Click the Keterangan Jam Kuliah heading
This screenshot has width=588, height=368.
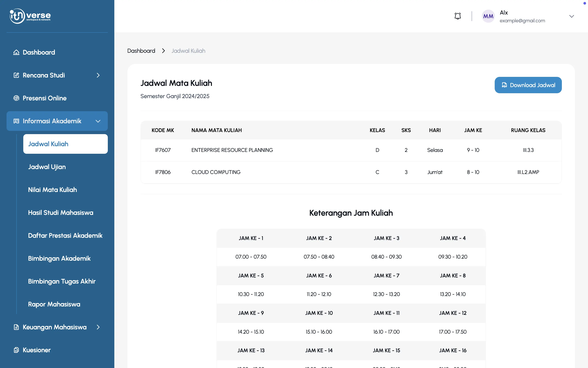coord(351,213)
